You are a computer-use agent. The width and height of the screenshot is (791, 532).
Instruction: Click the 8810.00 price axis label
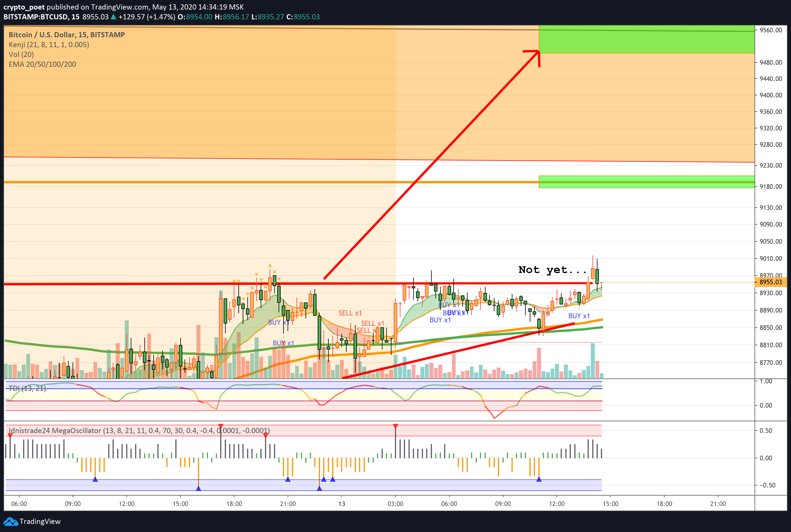click(x=771, y=345)
